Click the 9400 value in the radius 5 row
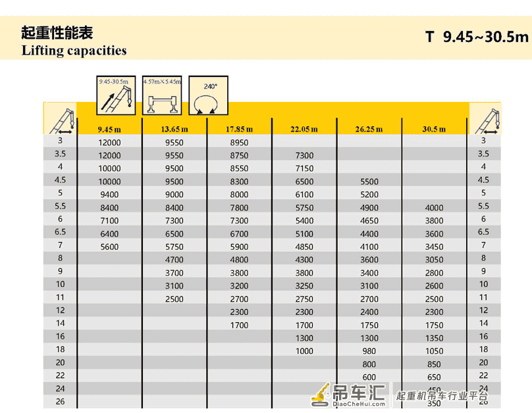This screenshot has height=413, width=532. (x=109, y=195)
